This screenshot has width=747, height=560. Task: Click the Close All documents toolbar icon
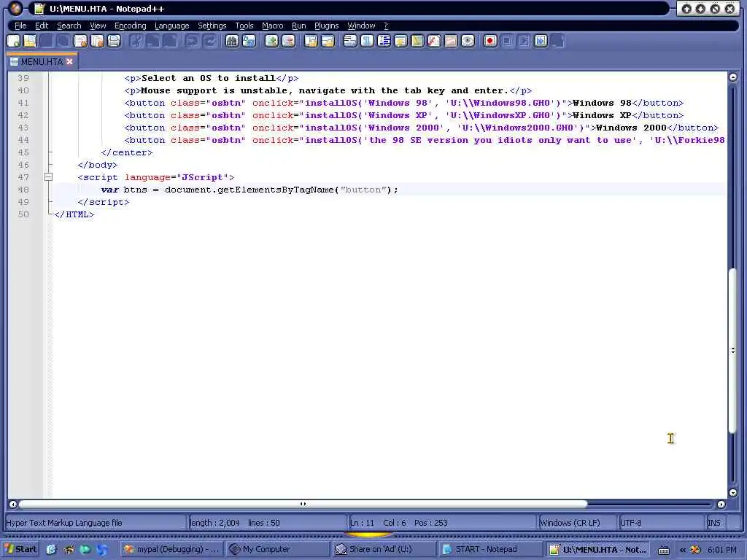[x=97, y=41]
